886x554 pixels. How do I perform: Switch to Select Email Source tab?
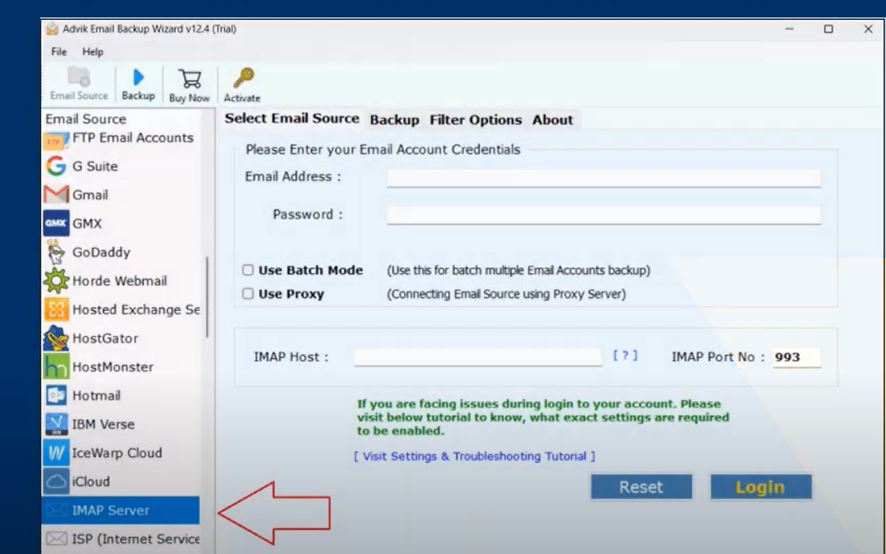click(292, 118)
